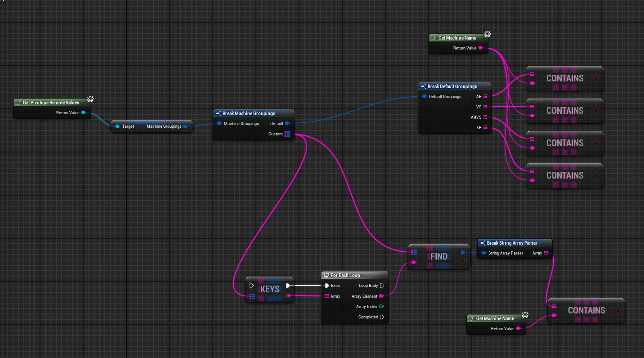Click the VS array output pin

(485, 107)
